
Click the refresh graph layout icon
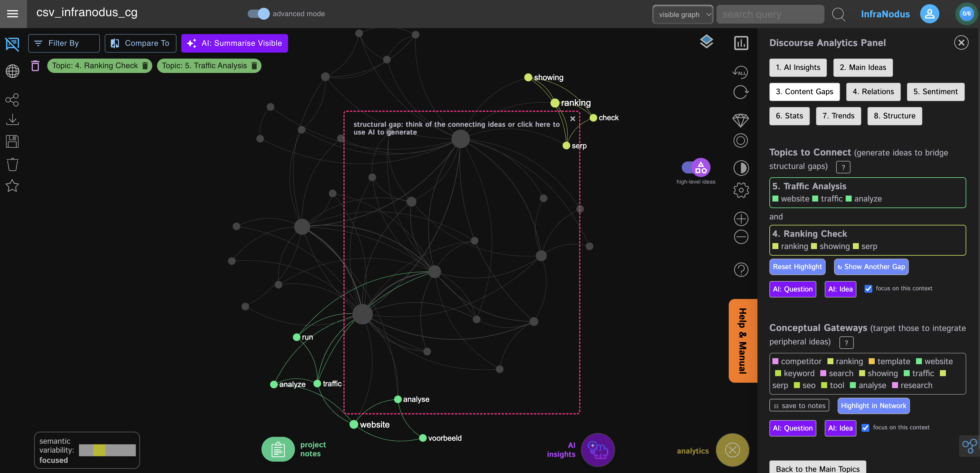[741, 92]
